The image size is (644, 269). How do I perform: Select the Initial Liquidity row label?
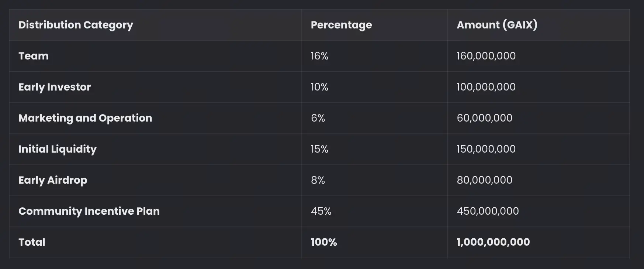pos(58,149)
